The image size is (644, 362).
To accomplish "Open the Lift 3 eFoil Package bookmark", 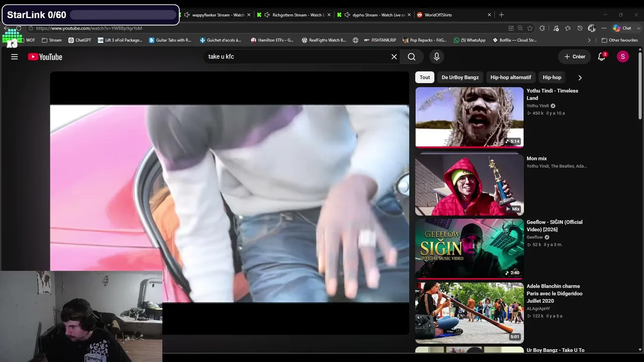I will pos(120,40).
